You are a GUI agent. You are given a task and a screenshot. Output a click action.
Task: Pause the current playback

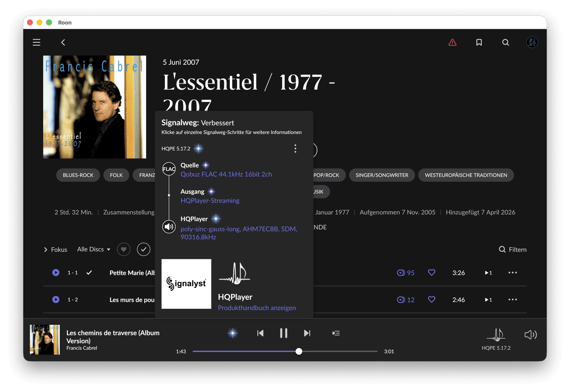[x=283, y=333]
